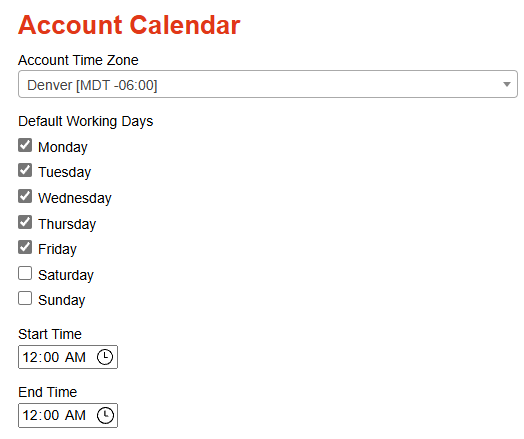
Task: Select the minutes segment in End Time
Action: (50, 415)
